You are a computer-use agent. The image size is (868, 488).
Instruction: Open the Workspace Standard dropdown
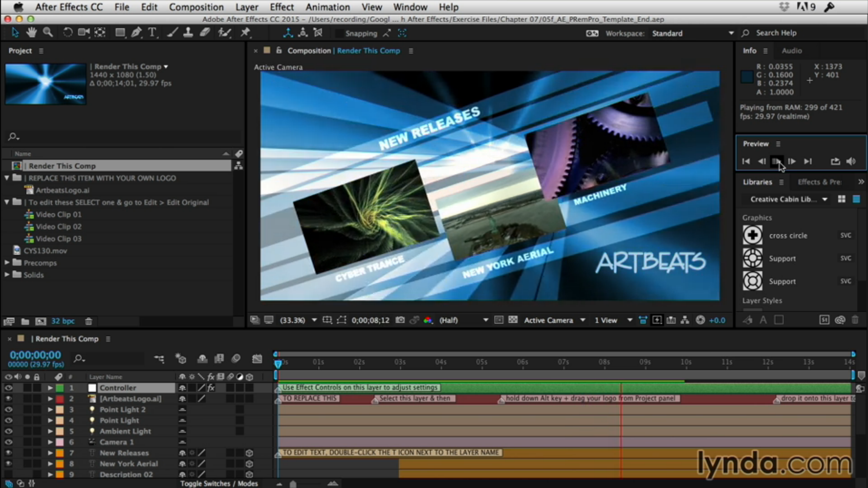point(692,33)
